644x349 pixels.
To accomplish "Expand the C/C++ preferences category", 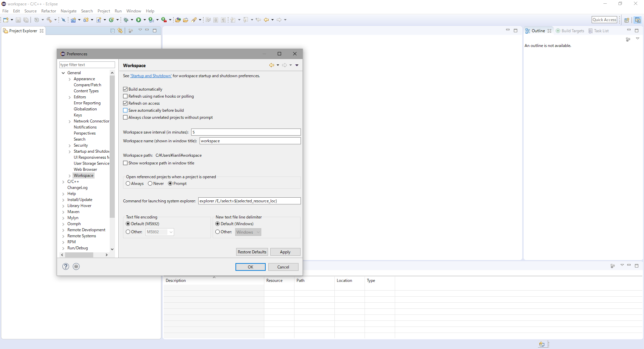I will [63, 182].
